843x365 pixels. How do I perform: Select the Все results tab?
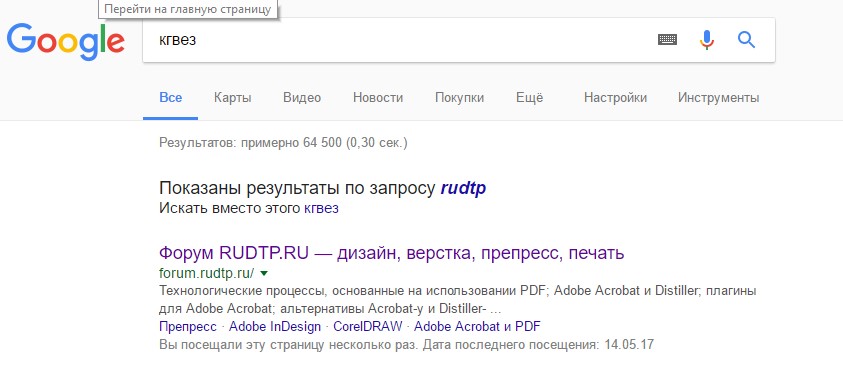(x=170, y=98)
